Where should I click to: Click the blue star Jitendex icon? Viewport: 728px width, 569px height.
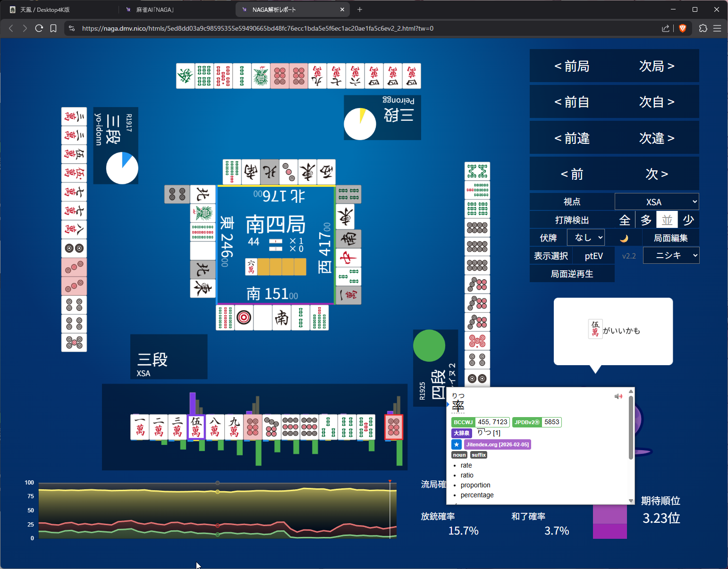click(457, 444)
